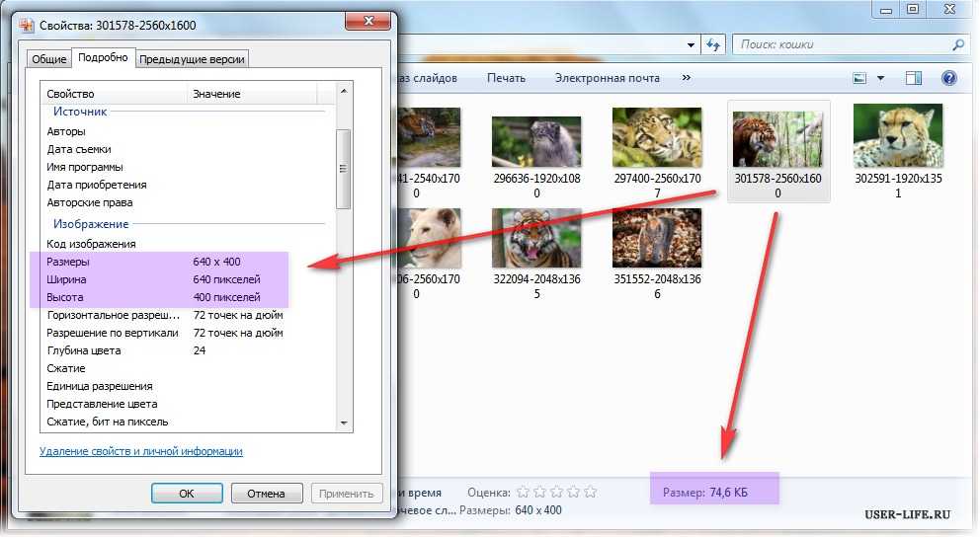This screenshot has width=980, height=538.
Task: Click the ОК button
Action: 187,493
